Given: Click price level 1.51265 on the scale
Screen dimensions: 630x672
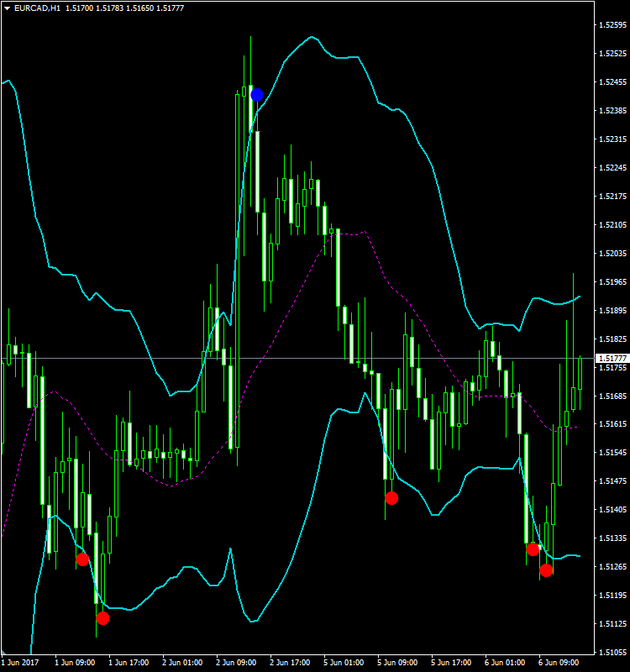Looking at the screenshot, I should tap(612, 566).
